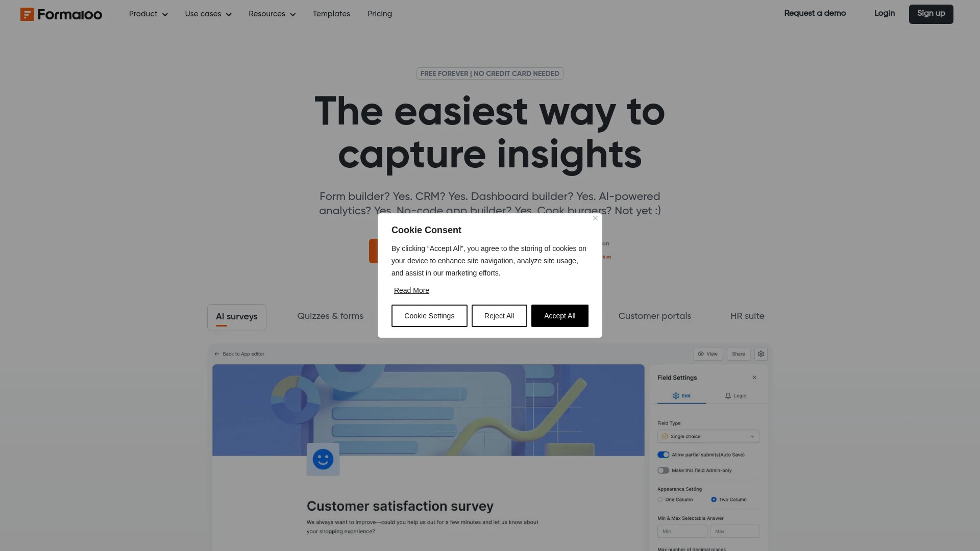Image resolution: width=980 pixels, height=551 pixels.
Task: Expand the Product menu item
Action: tap(148, 14)
